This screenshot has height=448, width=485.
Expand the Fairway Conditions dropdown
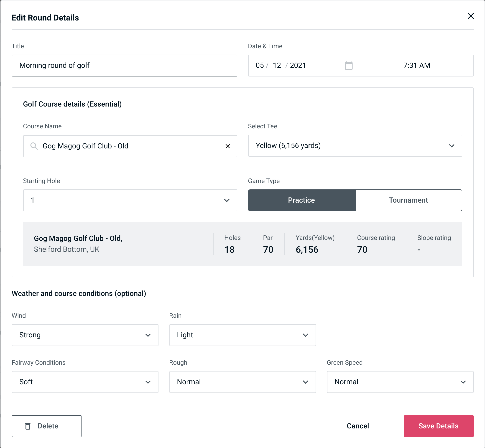pyautogui.click(x=85, y=382)
